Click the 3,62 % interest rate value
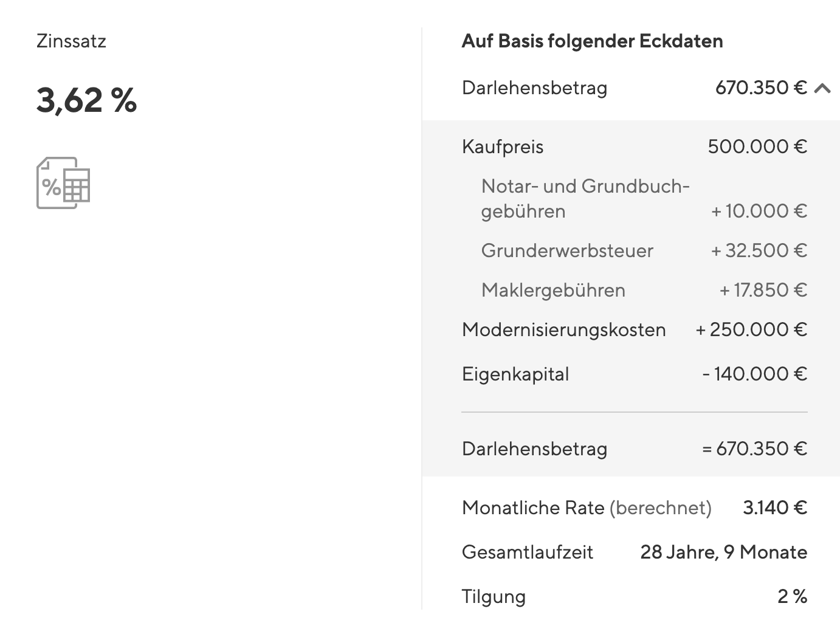The image size is (840, 637). [86, 100]
